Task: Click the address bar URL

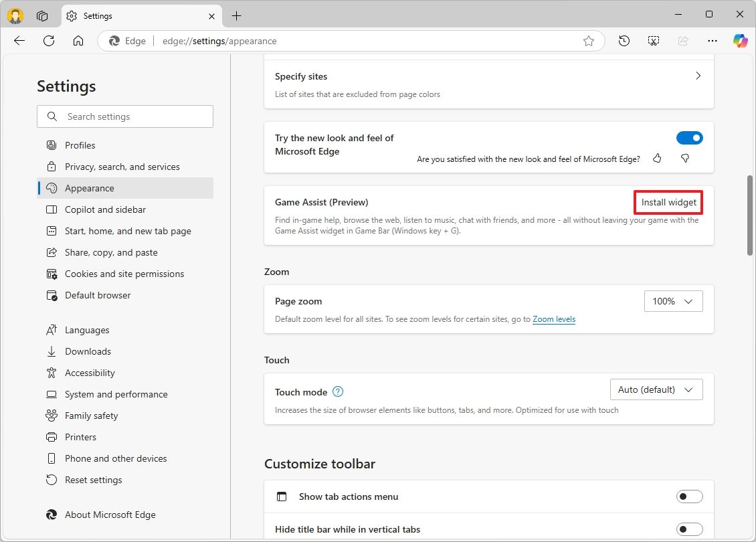Action: click(x=219, y=41)
